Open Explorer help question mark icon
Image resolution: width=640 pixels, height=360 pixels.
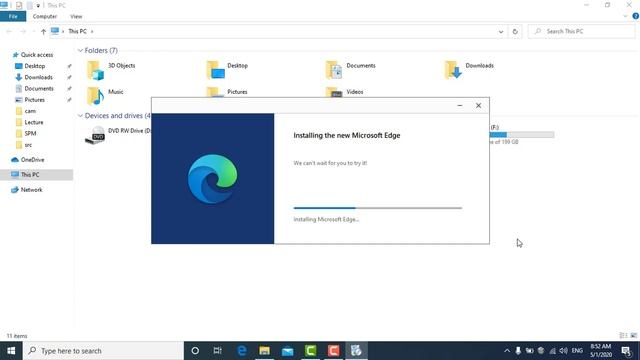click(x=636, y=16)
